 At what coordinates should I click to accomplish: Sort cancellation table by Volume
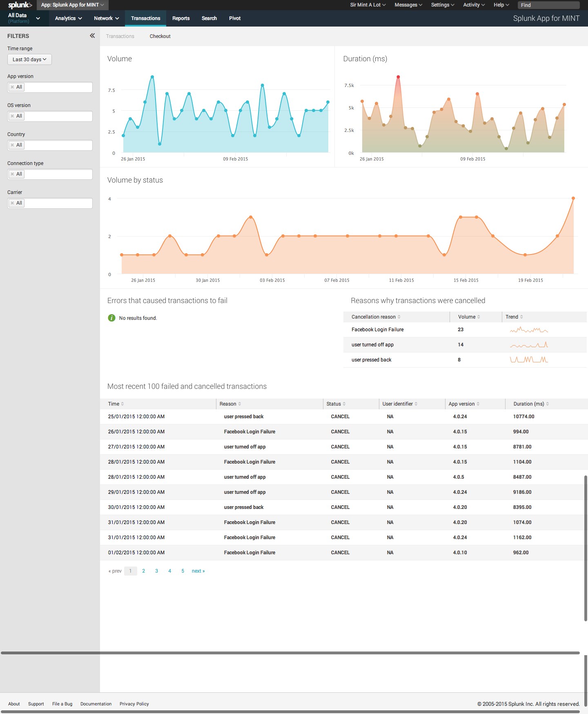[x=479, y=317]
